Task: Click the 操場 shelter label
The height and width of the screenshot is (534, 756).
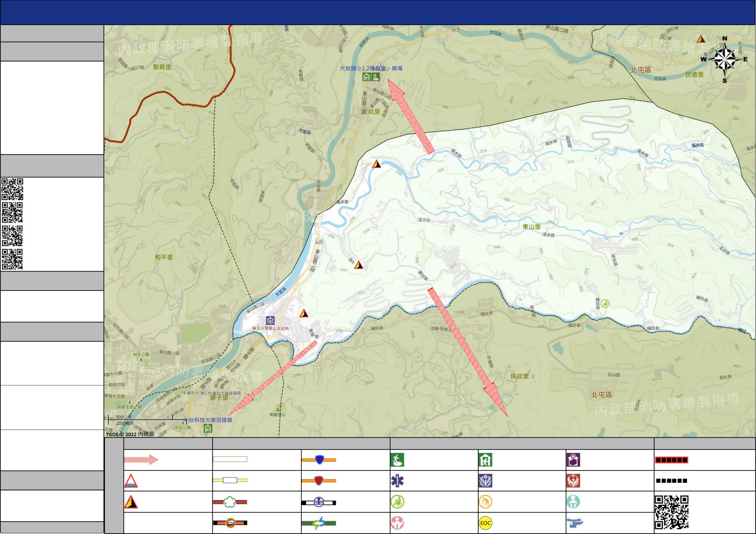Action: click(397, 68)
